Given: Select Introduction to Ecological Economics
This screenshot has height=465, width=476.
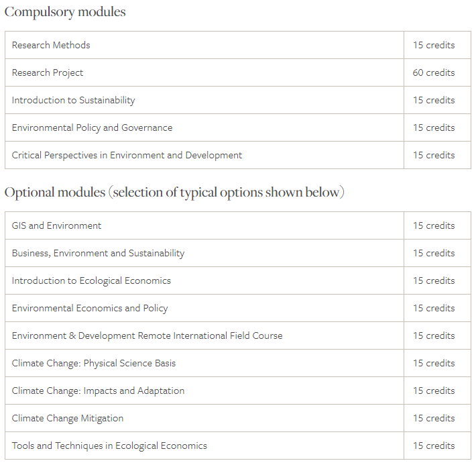Looking at the screenshot, I should click(91, 280).
